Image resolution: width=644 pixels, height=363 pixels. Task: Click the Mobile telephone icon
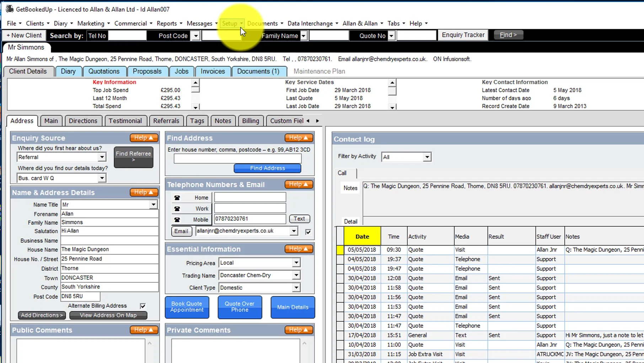[177, 220]
